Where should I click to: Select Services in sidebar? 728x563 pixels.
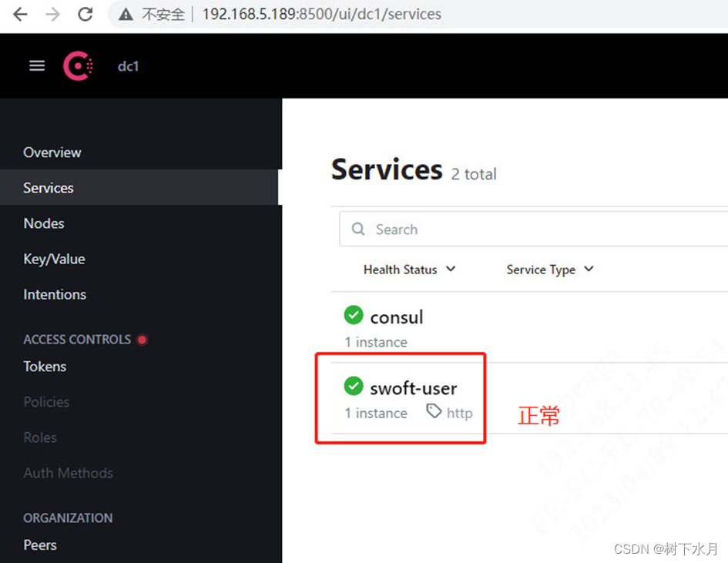coord(49,188)
